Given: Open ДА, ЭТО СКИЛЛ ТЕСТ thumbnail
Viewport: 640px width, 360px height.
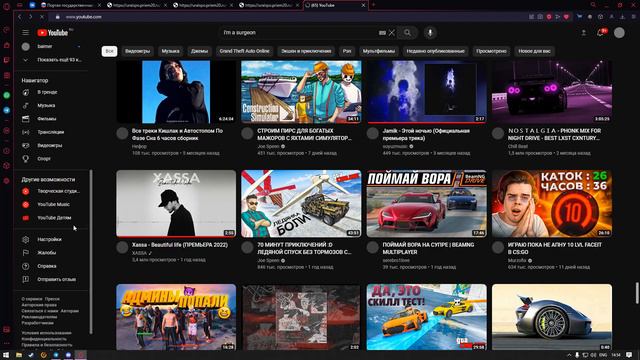Looking at the screenshot, I should [427, 317].
